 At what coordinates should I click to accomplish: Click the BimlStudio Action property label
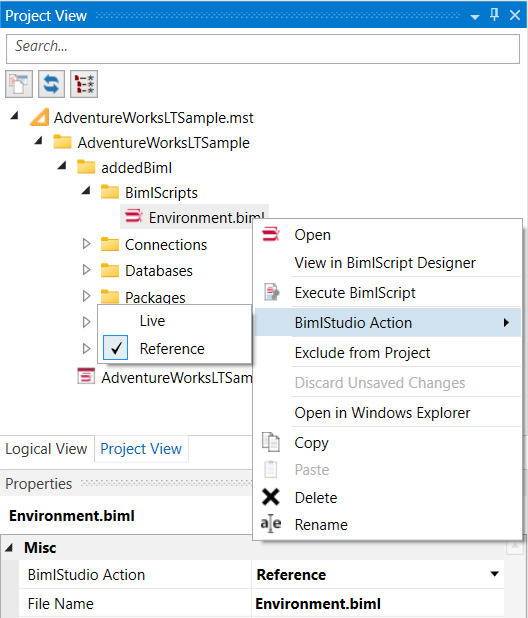coord(86,574)
